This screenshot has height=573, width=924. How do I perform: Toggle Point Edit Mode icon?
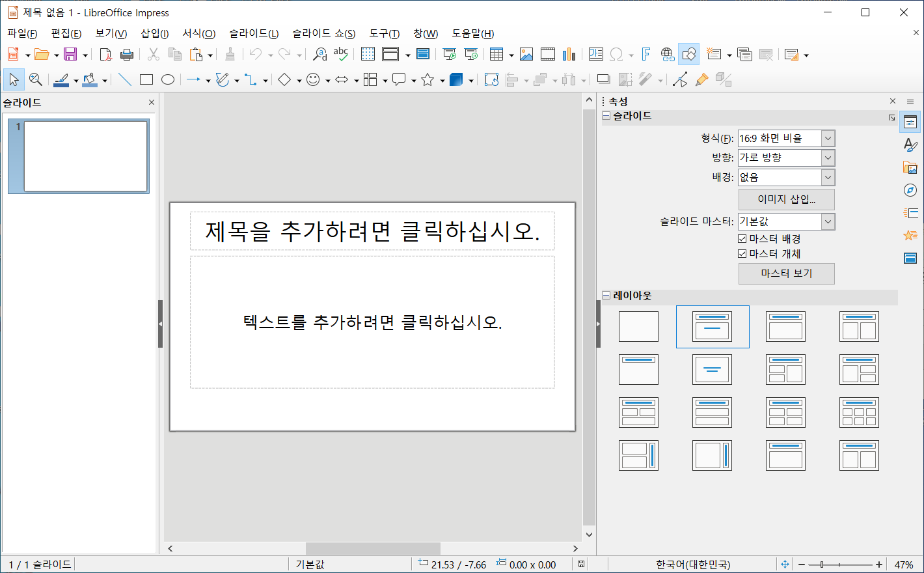click(x=680, y=80)
